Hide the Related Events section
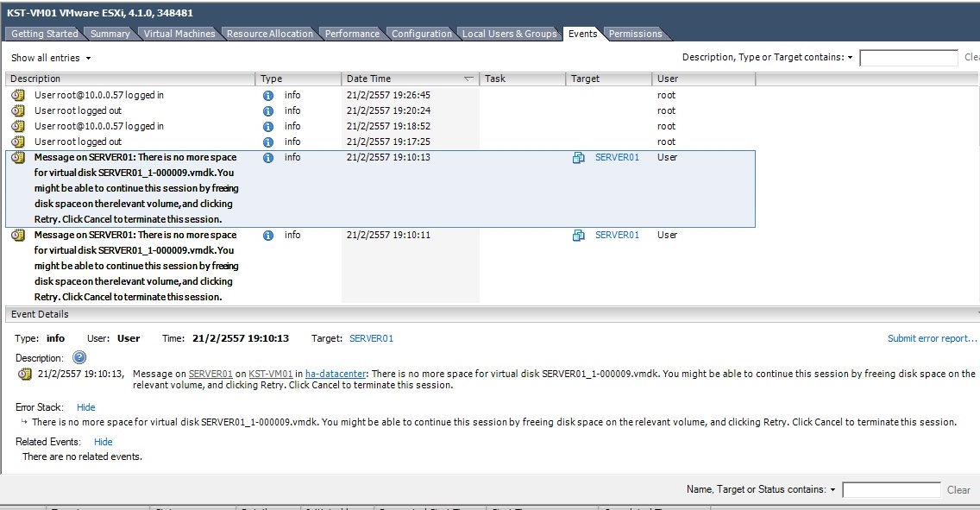 [x=104, y=442]
